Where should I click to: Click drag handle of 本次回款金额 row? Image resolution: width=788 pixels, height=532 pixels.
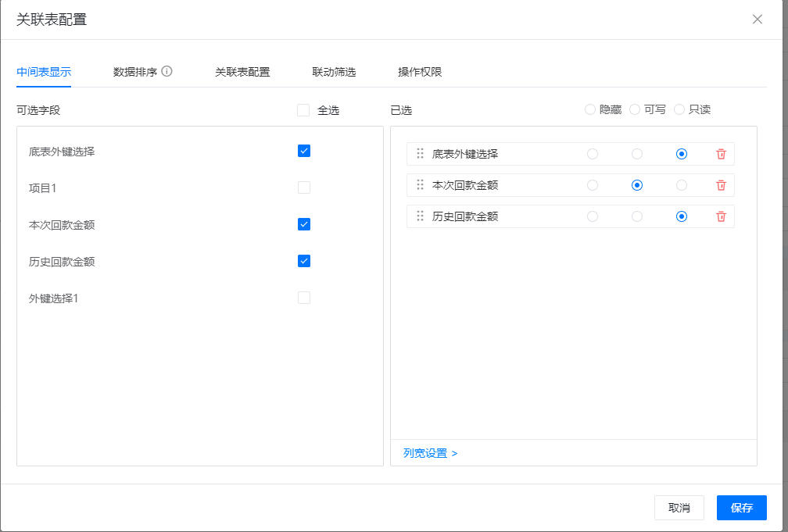click(x=421, y=185)
